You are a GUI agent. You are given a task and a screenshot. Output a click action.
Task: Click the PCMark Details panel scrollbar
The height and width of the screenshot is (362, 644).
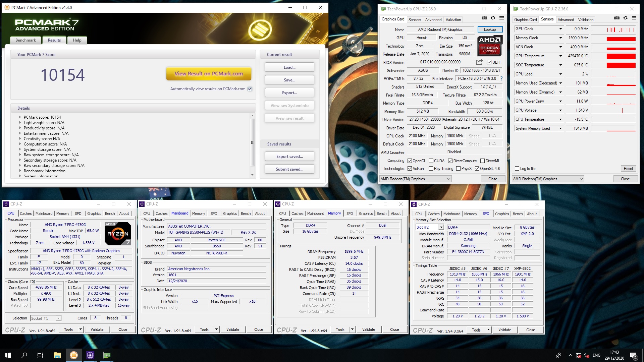coord(252,145)
